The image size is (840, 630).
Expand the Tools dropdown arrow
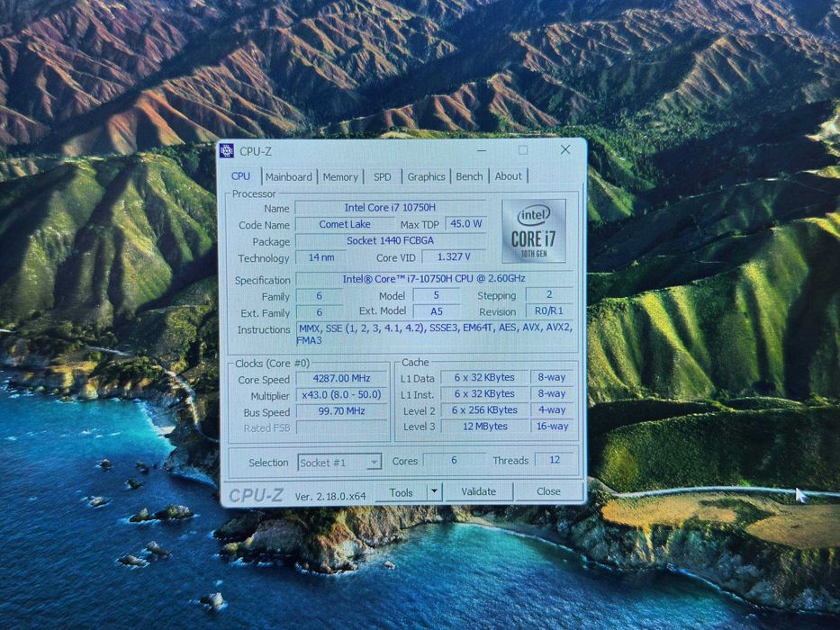435,491
